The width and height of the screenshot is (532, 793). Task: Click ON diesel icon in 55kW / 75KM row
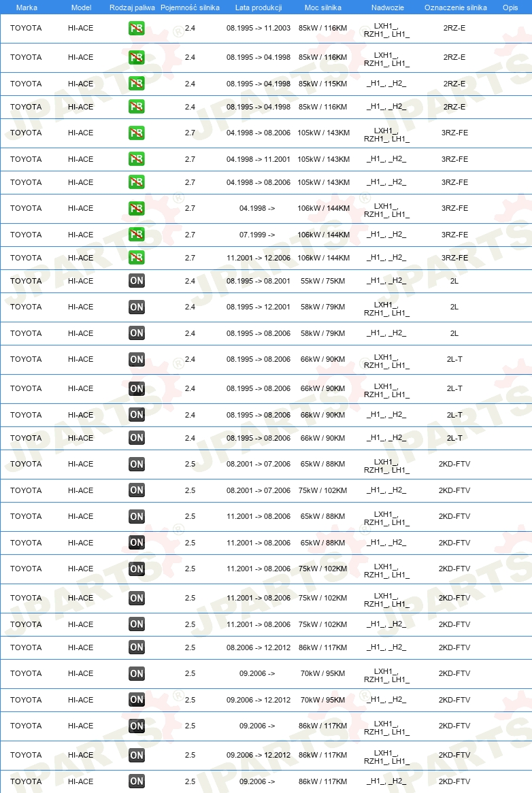(137, 281)
